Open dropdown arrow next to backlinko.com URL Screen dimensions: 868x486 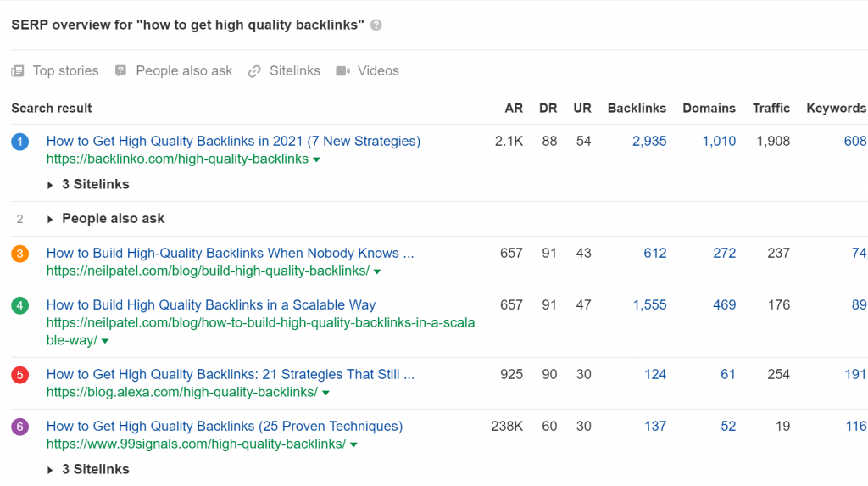317,159
